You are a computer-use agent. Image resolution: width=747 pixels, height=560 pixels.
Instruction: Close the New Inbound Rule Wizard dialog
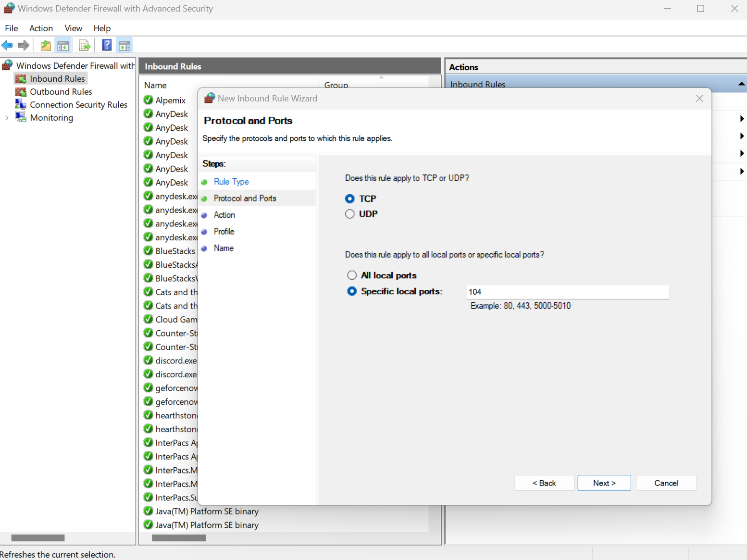tap(699, 99)
